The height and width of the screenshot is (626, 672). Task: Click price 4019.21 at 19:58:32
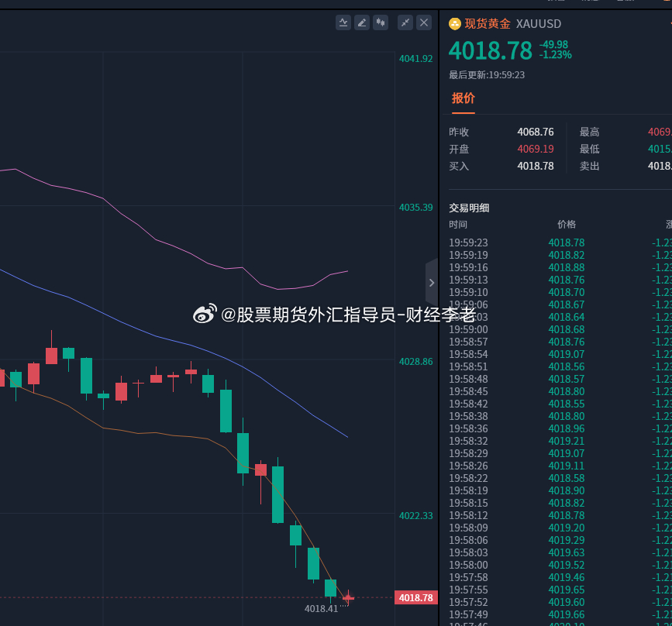pos(567,442)
